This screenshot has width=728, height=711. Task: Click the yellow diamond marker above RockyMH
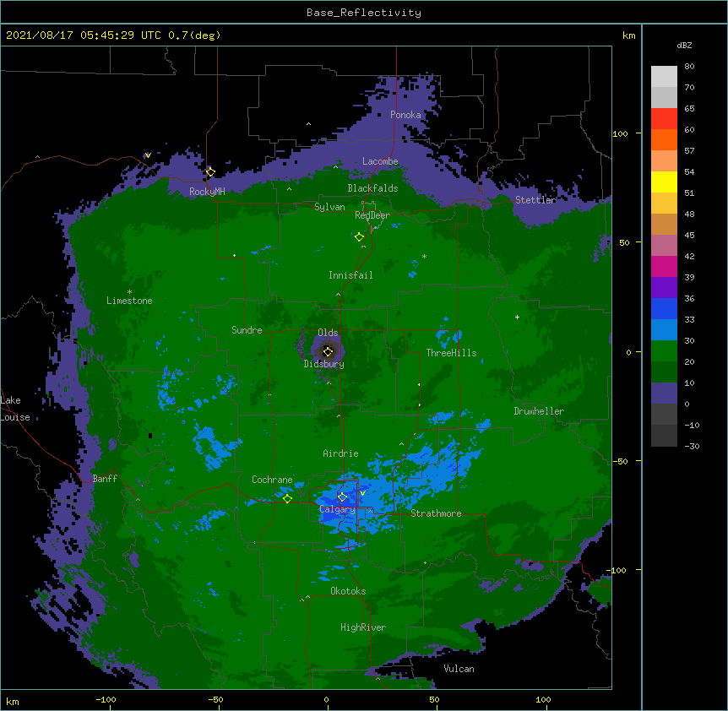point(210,172)
